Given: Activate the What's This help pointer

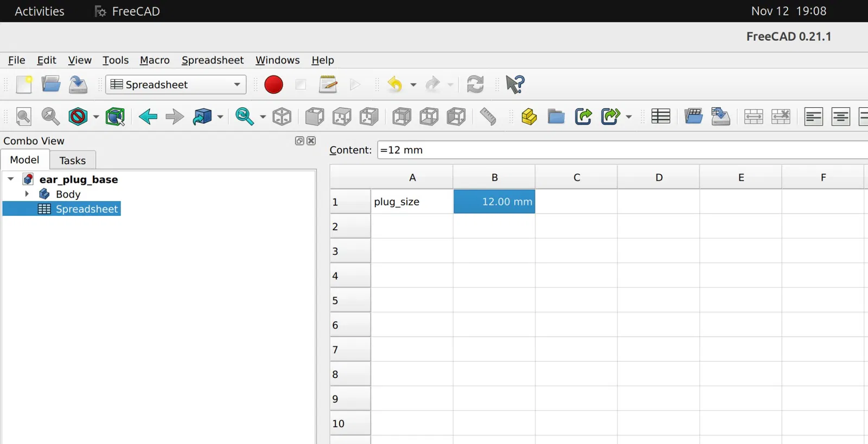Looking at the screenshot, I should 515,85.
